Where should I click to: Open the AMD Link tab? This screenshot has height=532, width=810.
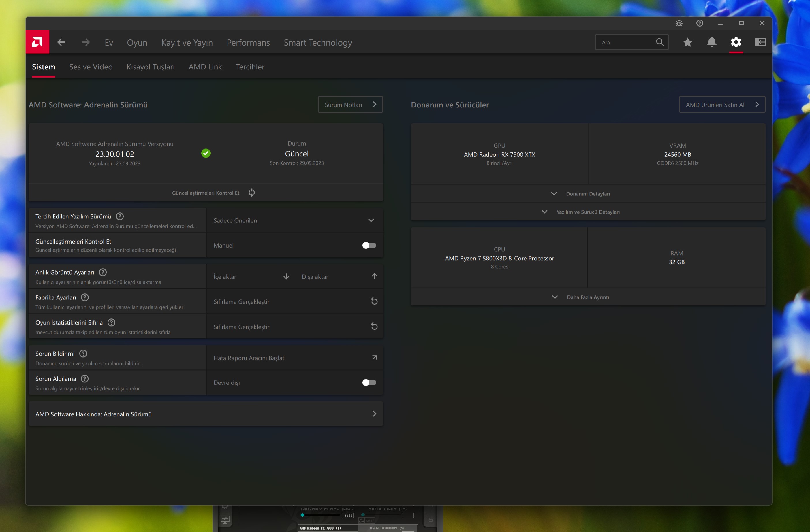point(205,67)
